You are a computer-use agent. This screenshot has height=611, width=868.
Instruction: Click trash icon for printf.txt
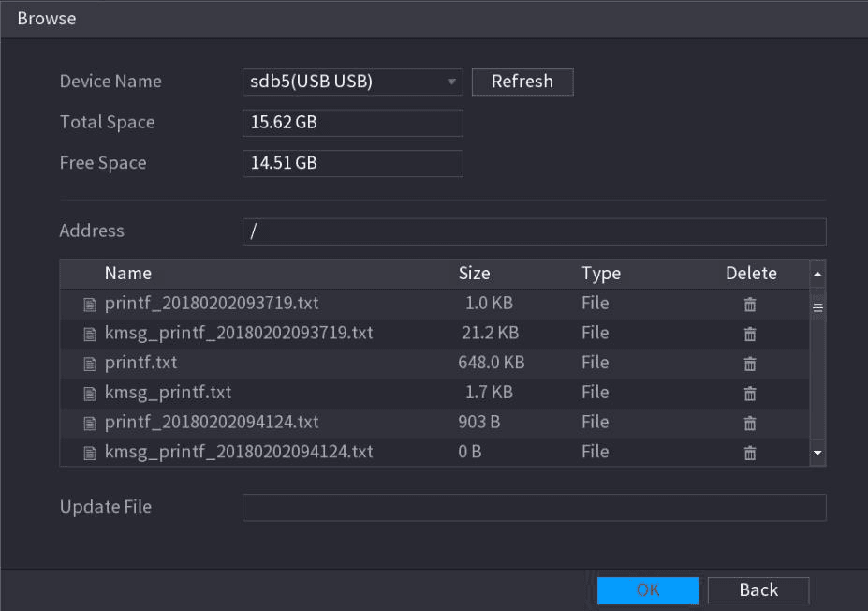[x=749, y=364]
